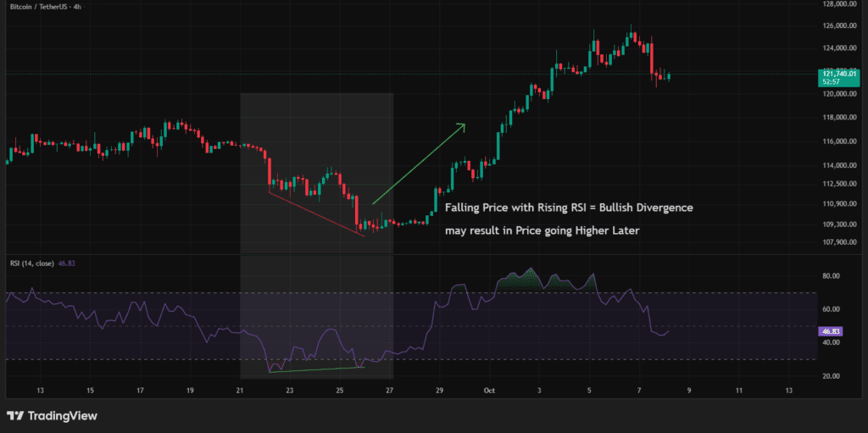Click the 80.00 RSI scale label

tap(831, 276)
